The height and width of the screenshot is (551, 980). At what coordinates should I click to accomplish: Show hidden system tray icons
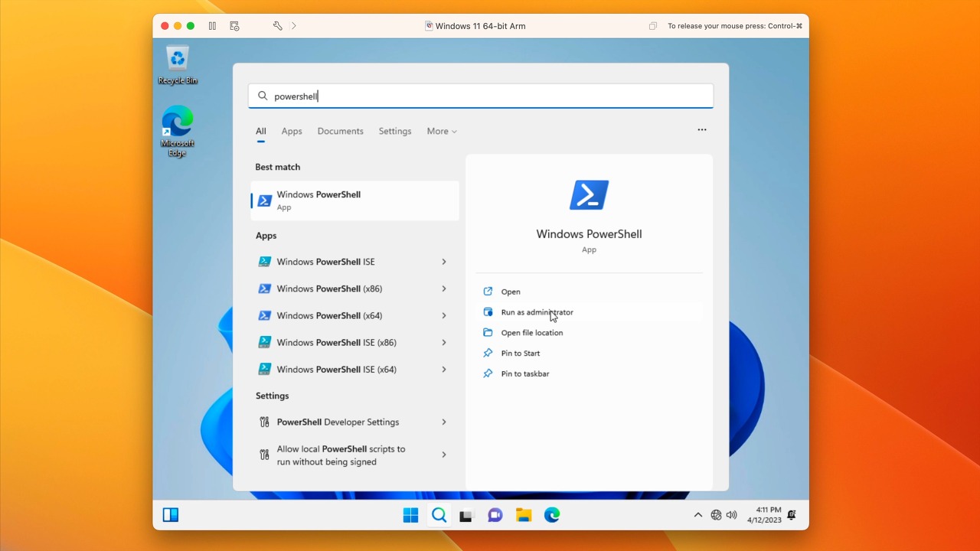[x=697, y=515]
